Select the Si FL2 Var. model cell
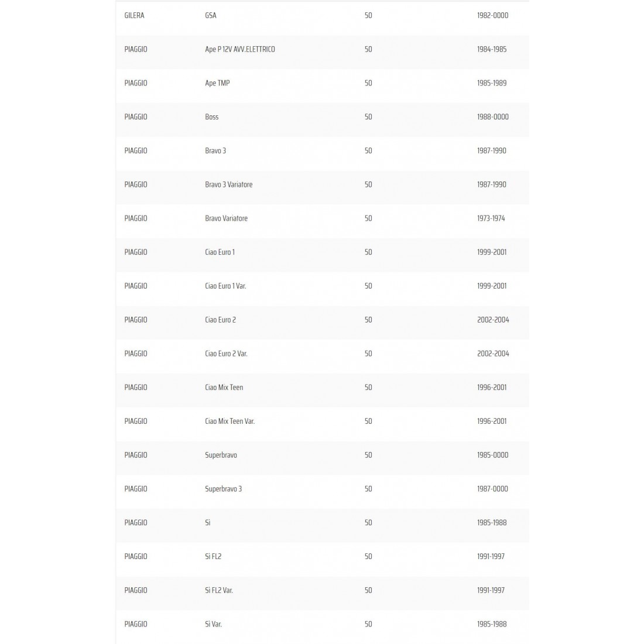Image resolution: width=644 pixels, height=644 pixels. coord(219,590)
